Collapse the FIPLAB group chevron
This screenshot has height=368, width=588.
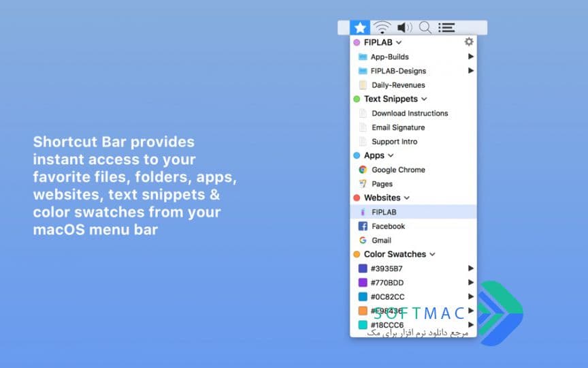point(399,43)
